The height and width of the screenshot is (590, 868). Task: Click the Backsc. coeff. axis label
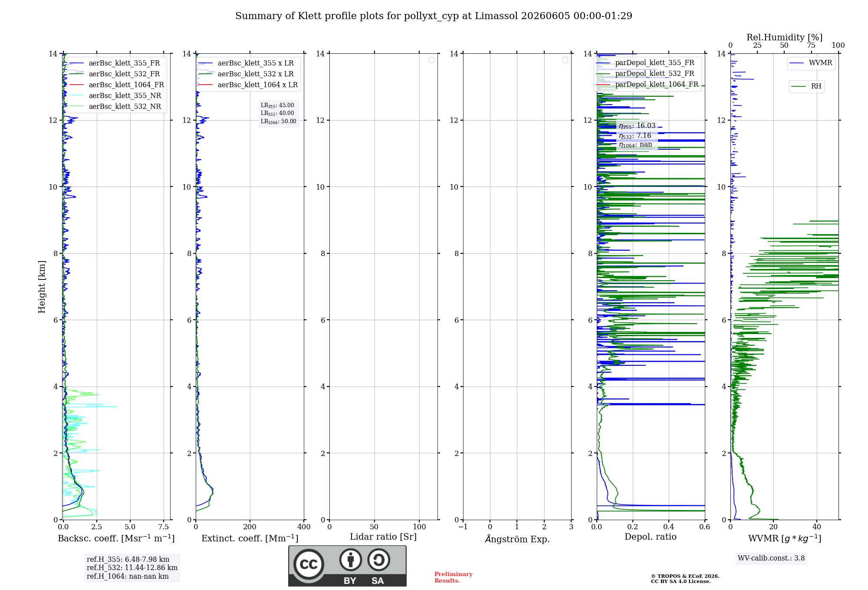[x=116, y=538]
